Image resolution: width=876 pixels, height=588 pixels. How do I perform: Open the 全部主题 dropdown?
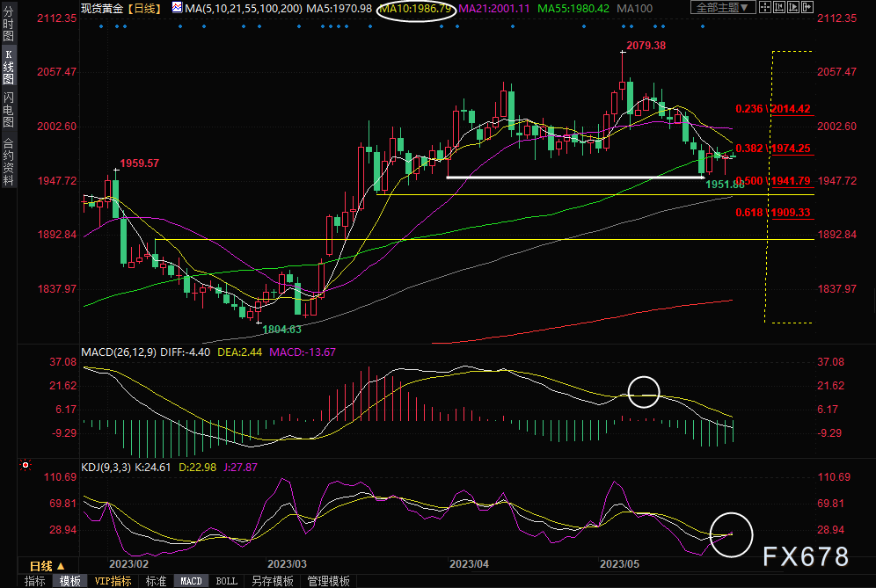coord(724,8)
